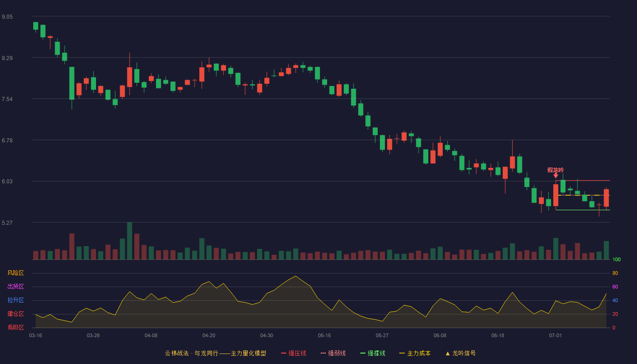Click the 80 indicator scale label
Screen dimensions: 637x364
tap(615, 273)
